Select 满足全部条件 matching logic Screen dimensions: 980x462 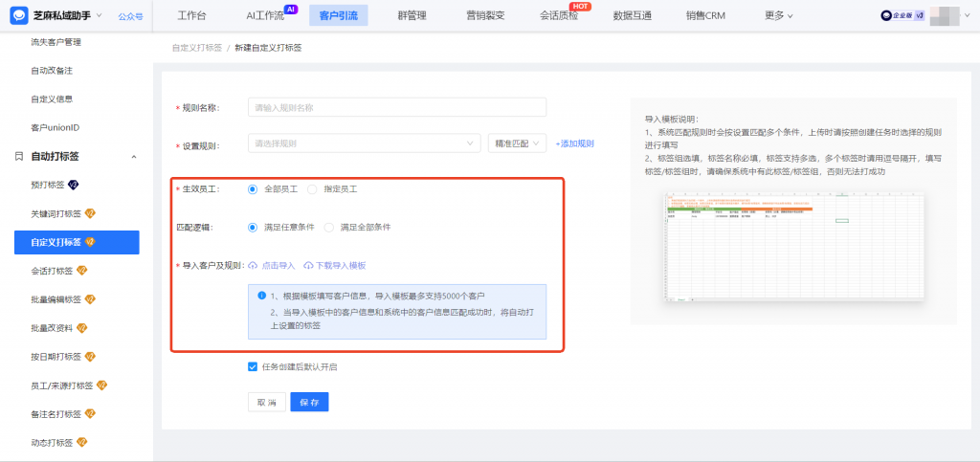tap(329, 228)
